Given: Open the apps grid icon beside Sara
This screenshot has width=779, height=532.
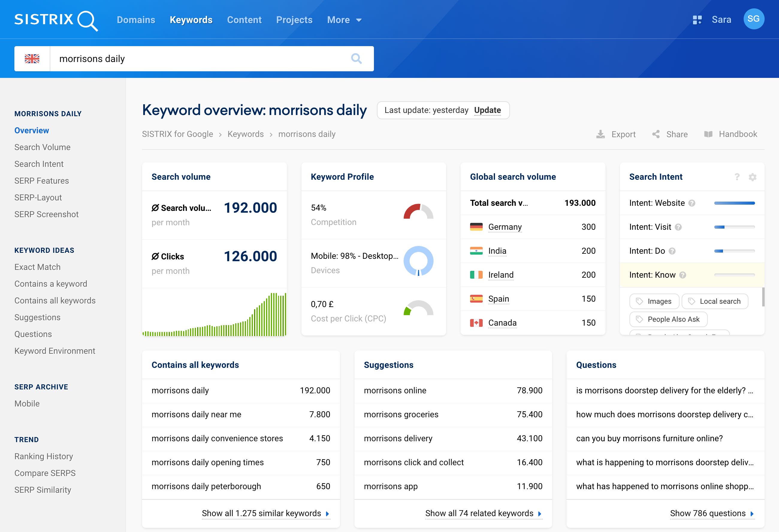Looking at the screenshot, I should tap(697, 20).
